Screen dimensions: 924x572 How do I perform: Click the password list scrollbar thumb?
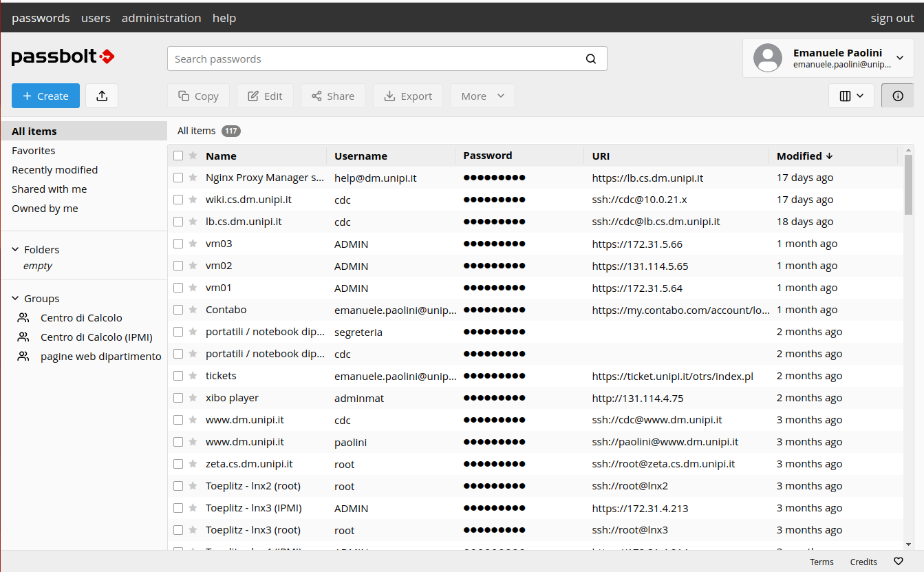click(x=908, y=184)
